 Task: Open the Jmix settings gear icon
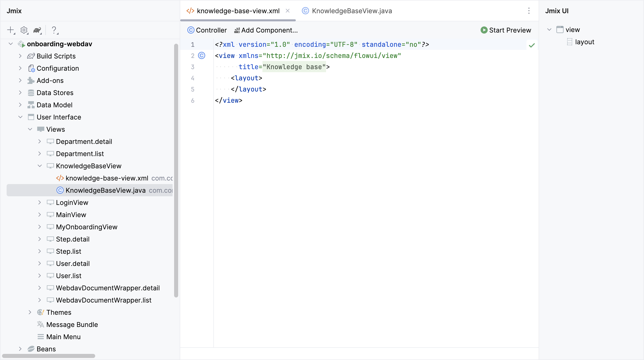pos(24,30)
